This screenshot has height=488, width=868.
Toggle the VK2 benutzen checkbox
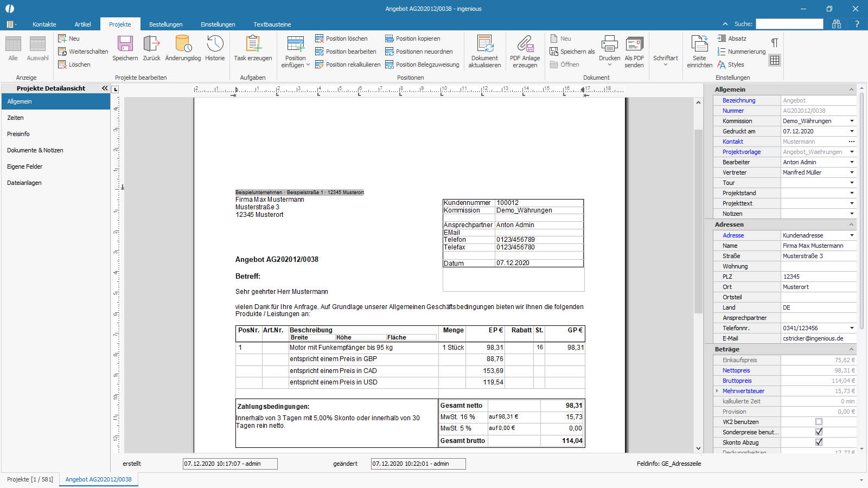pos(819,422)
